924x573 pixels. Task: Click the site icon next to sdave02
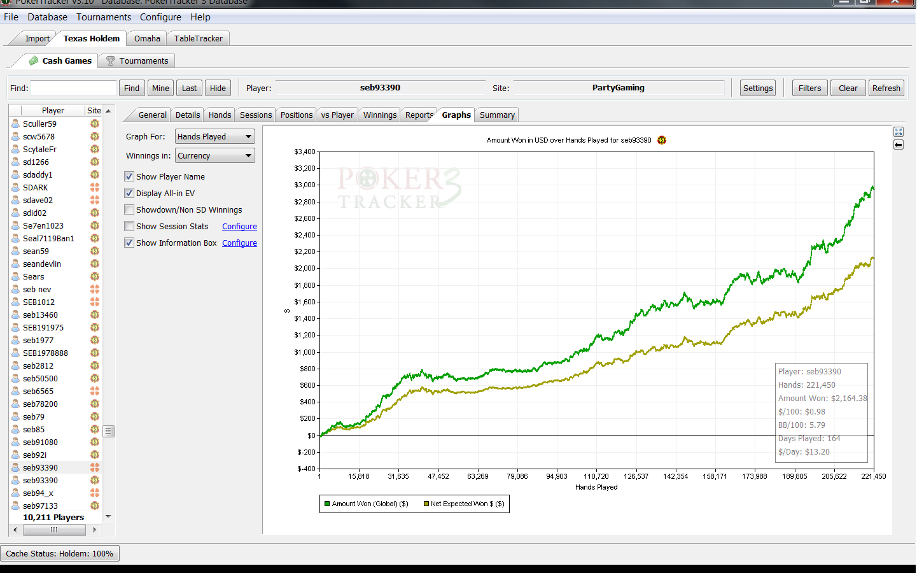[95, 200]
